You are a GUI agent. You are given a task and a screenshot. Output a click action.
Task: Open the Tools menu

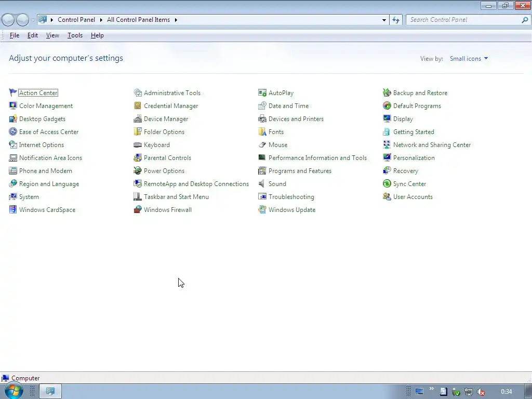click(75, 35)
